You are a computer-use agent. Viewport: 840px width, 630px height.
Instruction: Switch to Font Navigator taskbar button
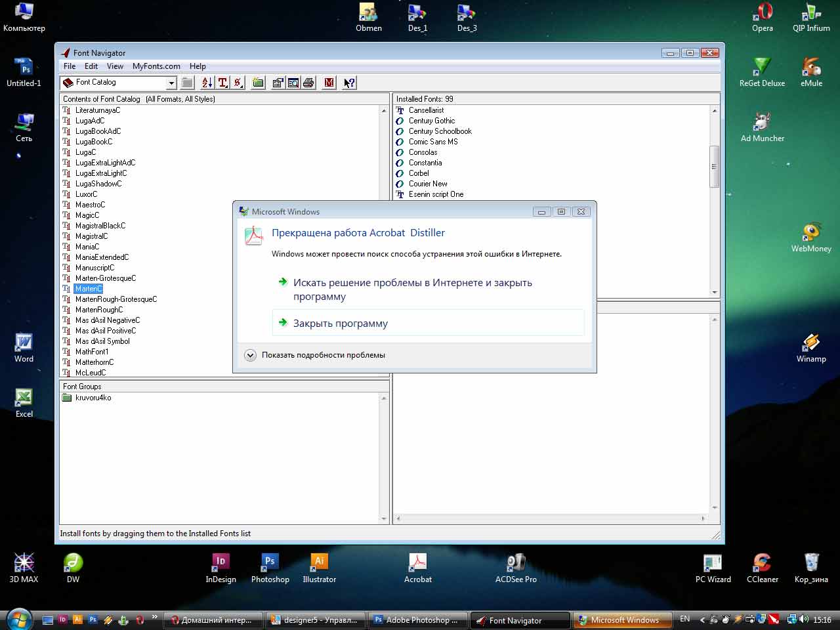(x=520, y=620)
